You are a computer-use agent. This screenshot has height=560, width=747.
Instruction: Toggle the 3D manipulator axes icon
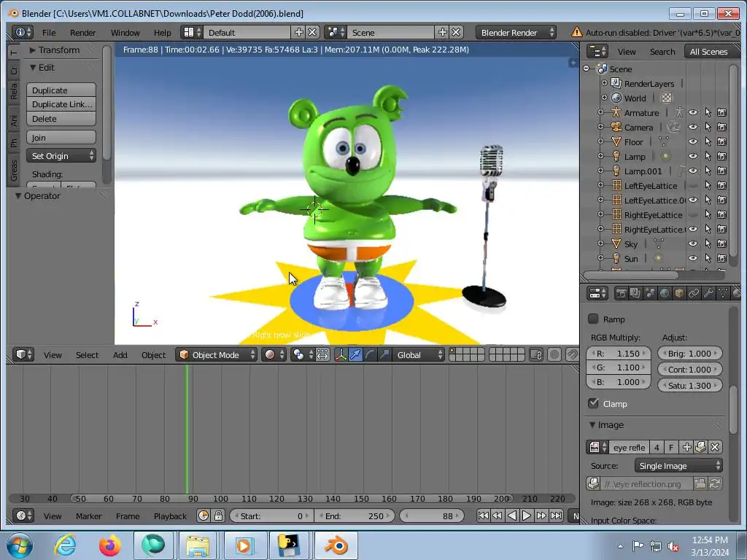click(341, 355)
